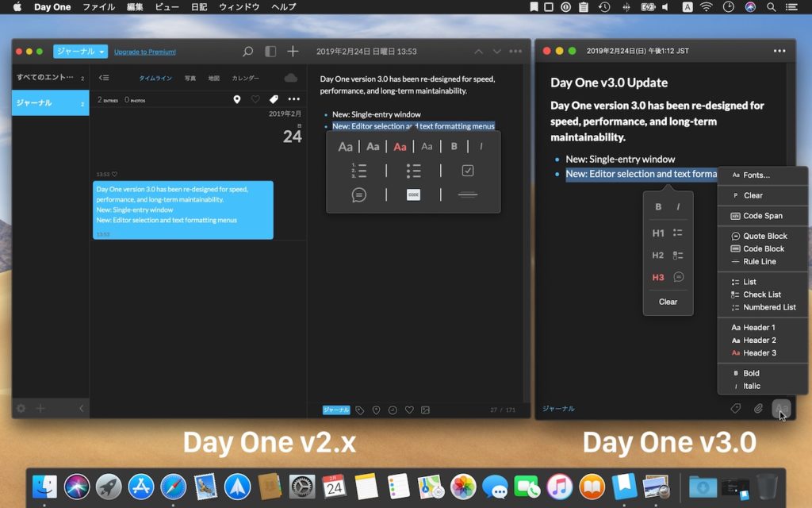Toggle favorite heart in v2 editor footer
The image size is (812, 508).
pos(409,410)
